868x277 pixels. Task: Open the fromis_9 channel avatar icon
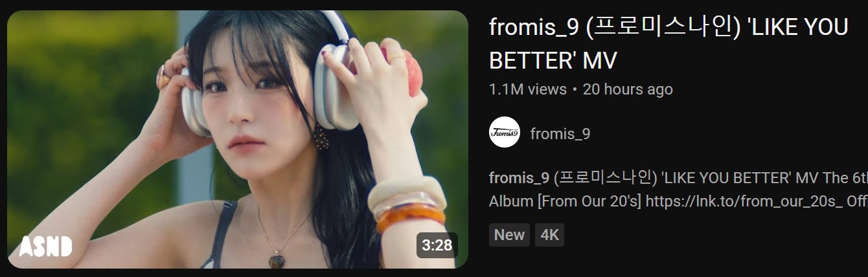coord(505,133)
